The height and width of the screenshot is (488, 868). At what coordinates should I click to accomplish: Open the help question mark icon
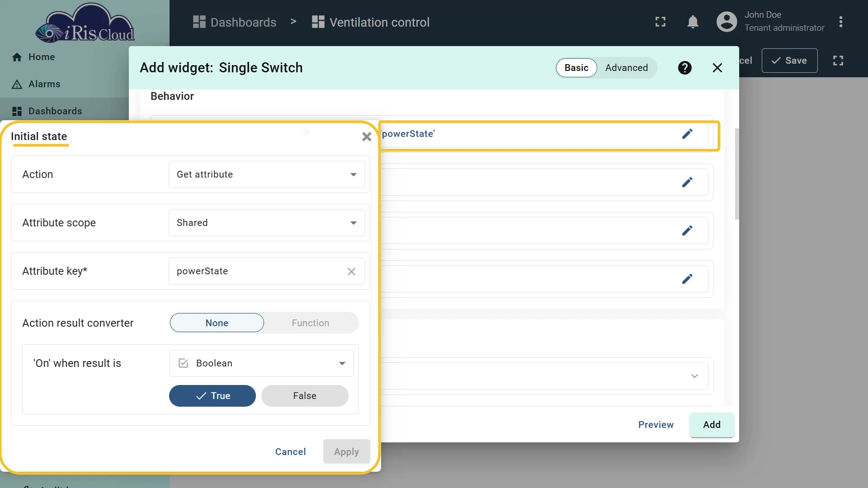coord(684,68)
